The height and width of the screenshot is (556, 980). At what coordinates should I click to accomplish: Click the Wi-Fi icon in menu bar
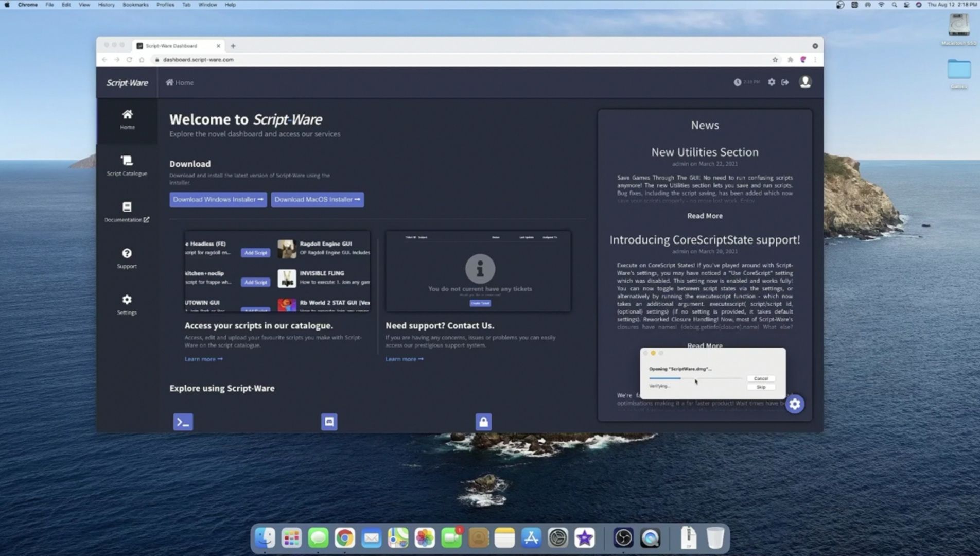(x=881, y=5)
